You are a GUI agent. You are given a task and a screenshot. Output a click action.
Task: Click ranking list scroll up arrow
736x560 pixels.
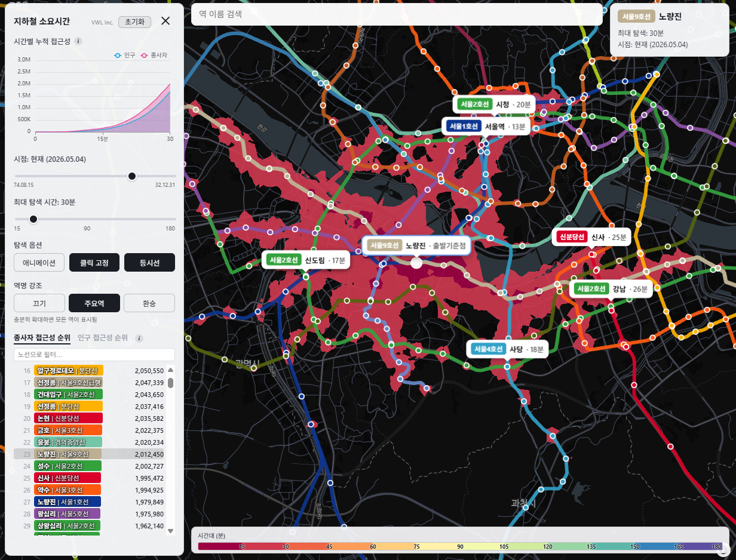pyautogui.click(x=170, y=370)
